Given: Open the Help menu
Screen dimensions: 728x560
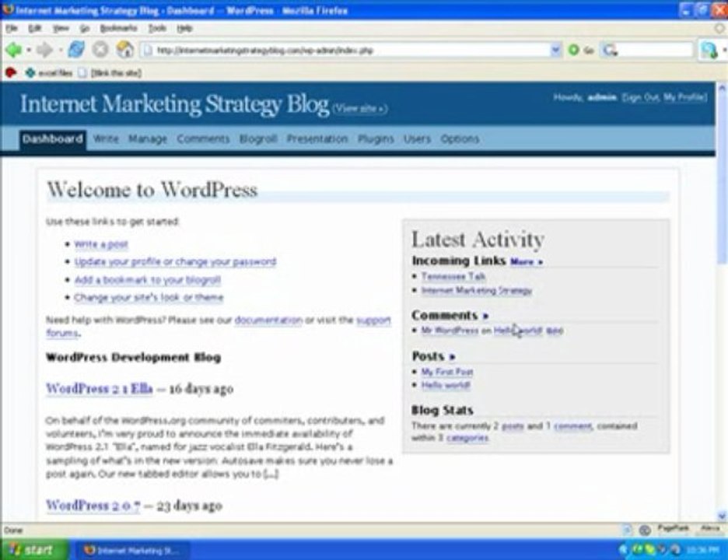Looking at the screenshot, I should tap(185, 28).
